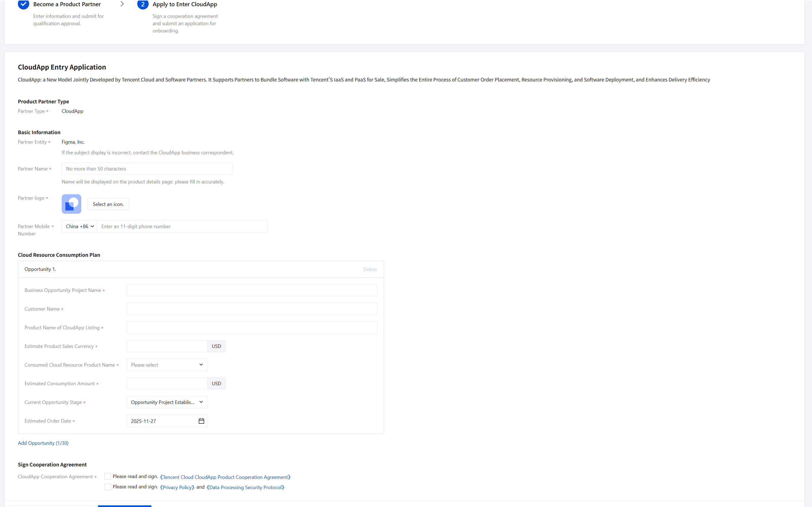
Task: Tick the Privacy Policy agreement checkbox
Action: pos(108,487)
